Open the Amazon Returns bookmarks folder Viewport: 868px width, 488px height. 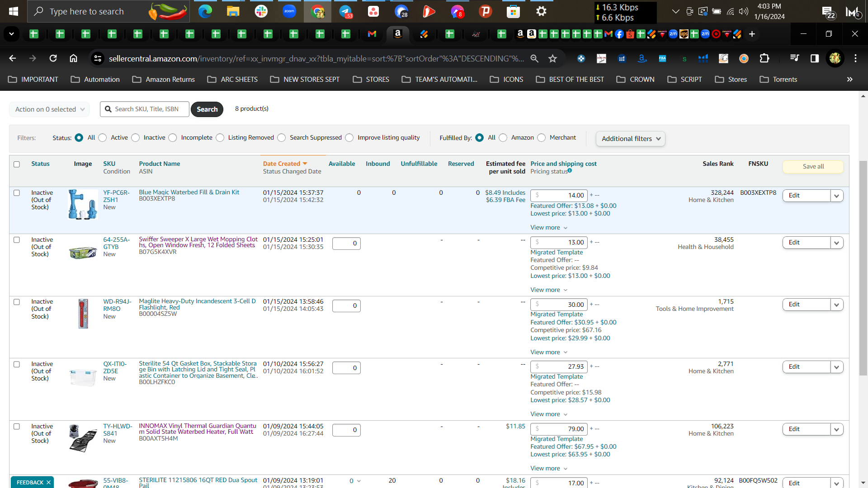tap(164, 79)
